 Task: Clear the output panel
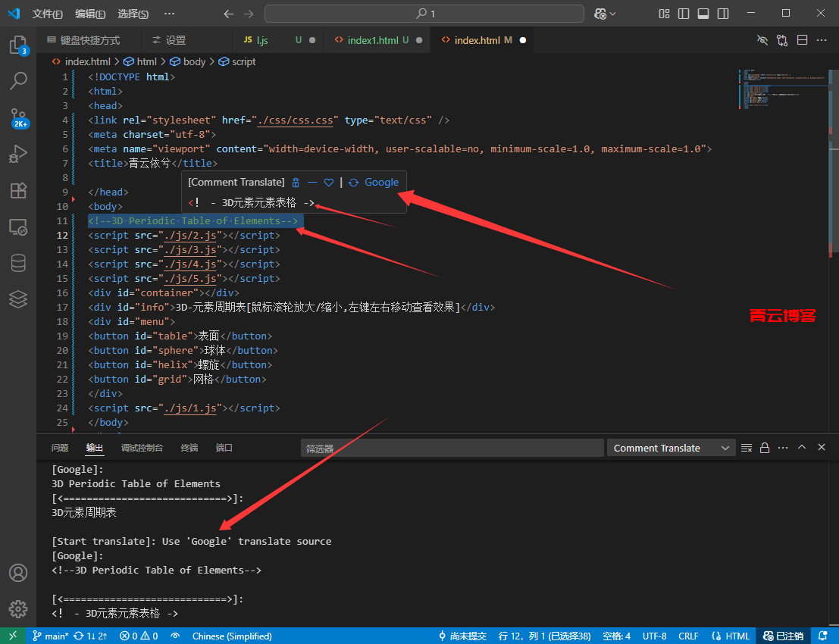pyautogui.click(x=747, y=449)
